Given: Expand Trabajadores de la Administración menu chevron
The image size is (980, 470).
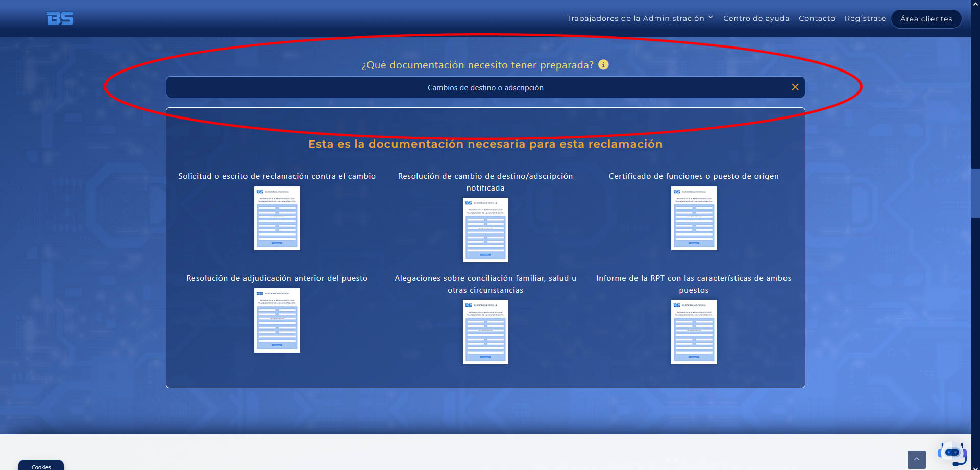Looking at the screenshot, I should [710, 18].
